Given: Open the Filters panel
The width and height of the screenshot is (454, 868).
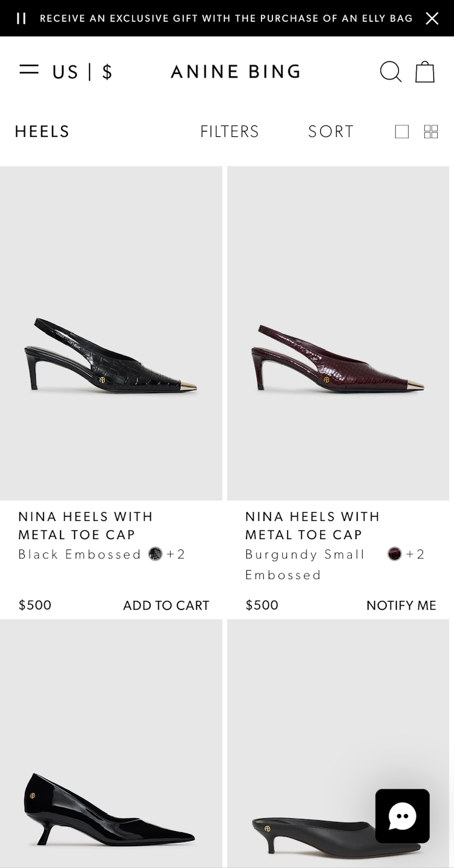Looking at the screenshot, I should click(229, 131).
